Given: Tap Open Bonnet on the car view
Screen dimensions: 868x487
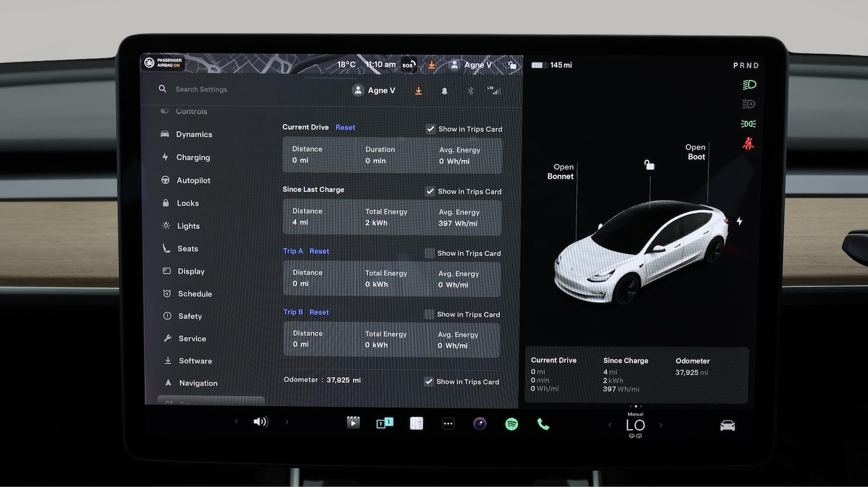Looking at the screenshot, I should [x=561, y=172].
